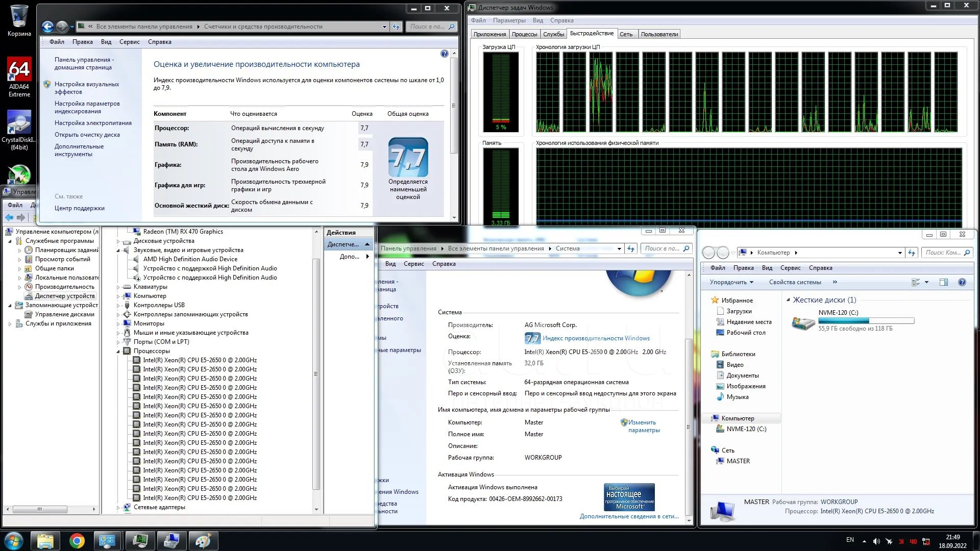
Task: Click the back arrow in Computer Management toolbar
Action: click(9, 217)
